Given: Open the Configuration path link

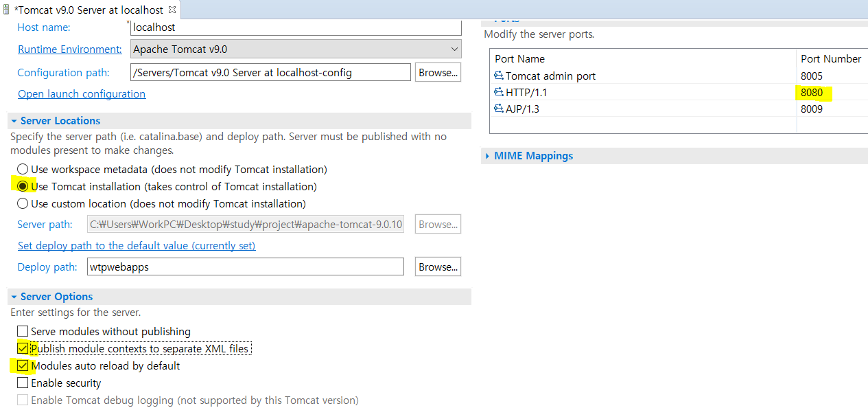Looking at the screenshot, I should point(63,72).
